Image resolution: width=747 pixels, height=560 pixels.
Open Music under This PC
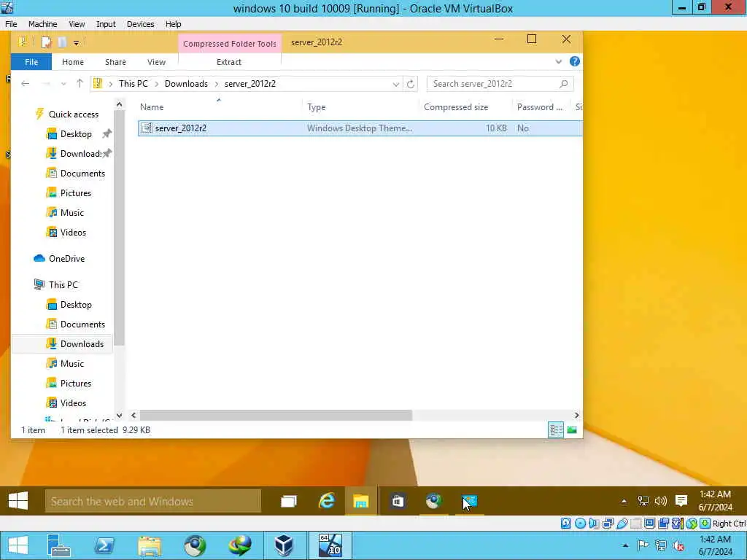pyautogui.click(x=71, y=364)
